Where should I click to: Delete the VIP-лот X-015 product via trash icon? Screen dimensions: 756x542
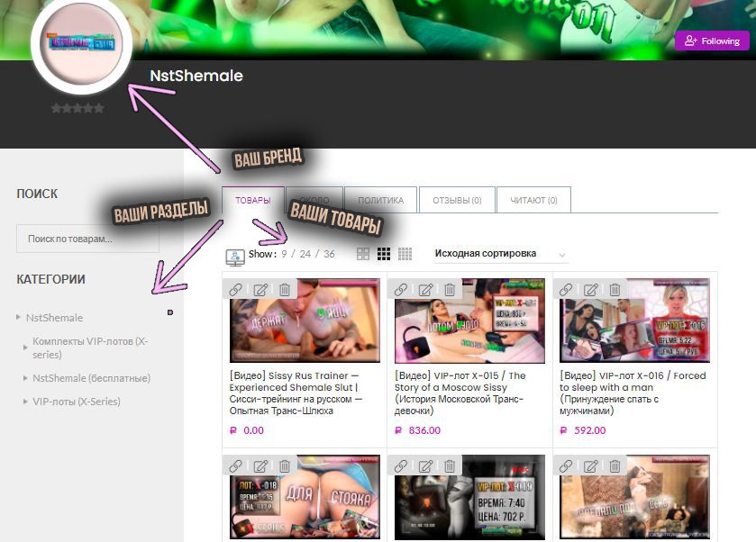pyautogui.click(x=450, y=290)
